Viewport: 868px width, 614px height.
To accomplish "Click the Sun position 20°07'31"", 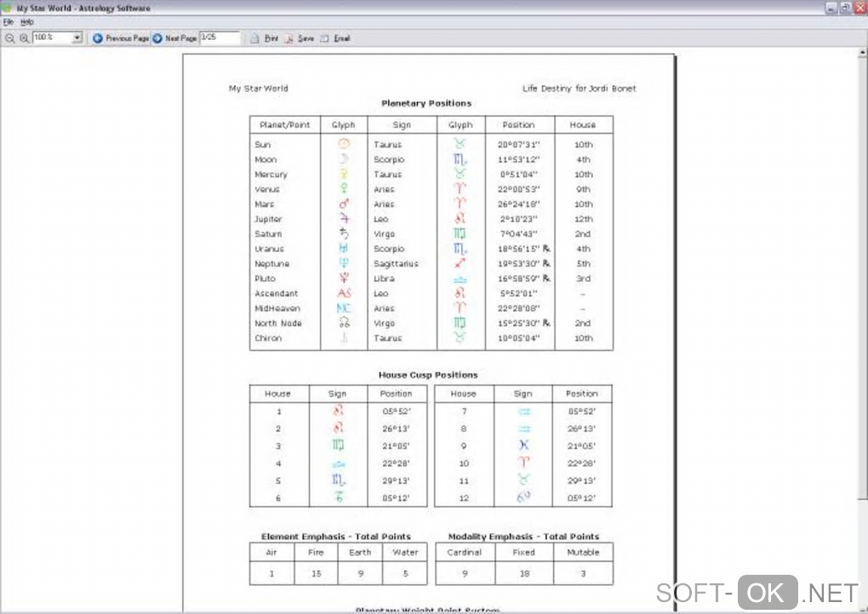I will pyautogui.click(x=518, y=145).
